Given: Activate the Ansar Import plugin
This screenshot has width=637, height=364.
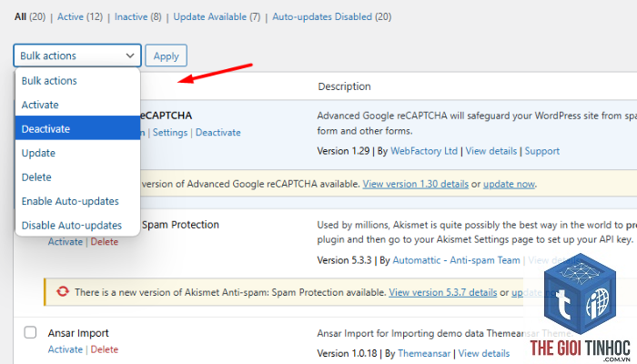Looking at the screenshot, I should coord(65,349).
